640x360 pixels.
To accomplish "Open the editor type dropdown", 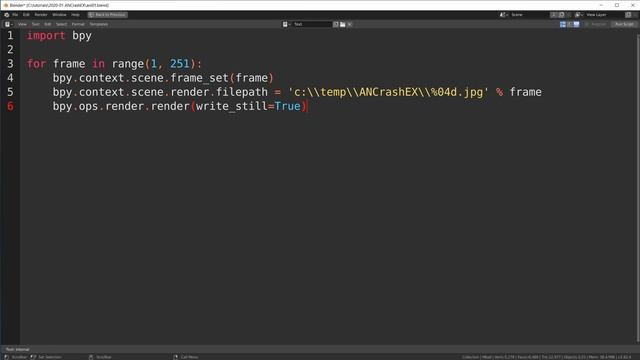I will tap(9, 24).
